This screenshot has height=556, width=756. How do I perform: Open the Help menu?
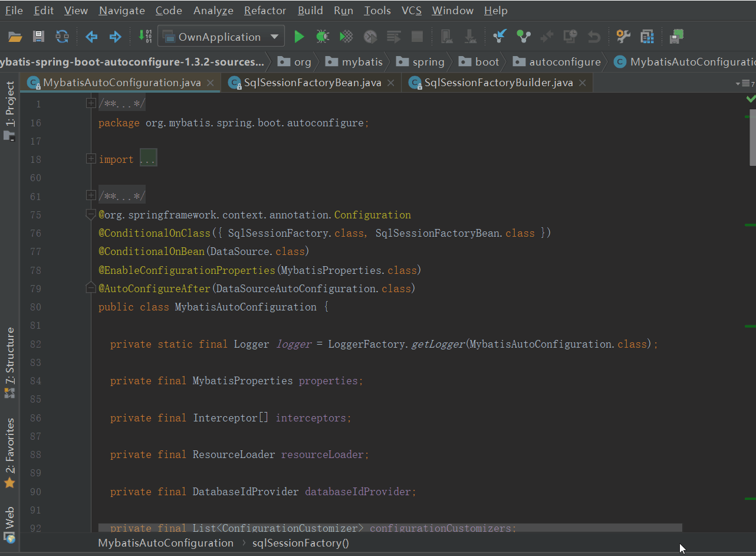pos(495,10)
